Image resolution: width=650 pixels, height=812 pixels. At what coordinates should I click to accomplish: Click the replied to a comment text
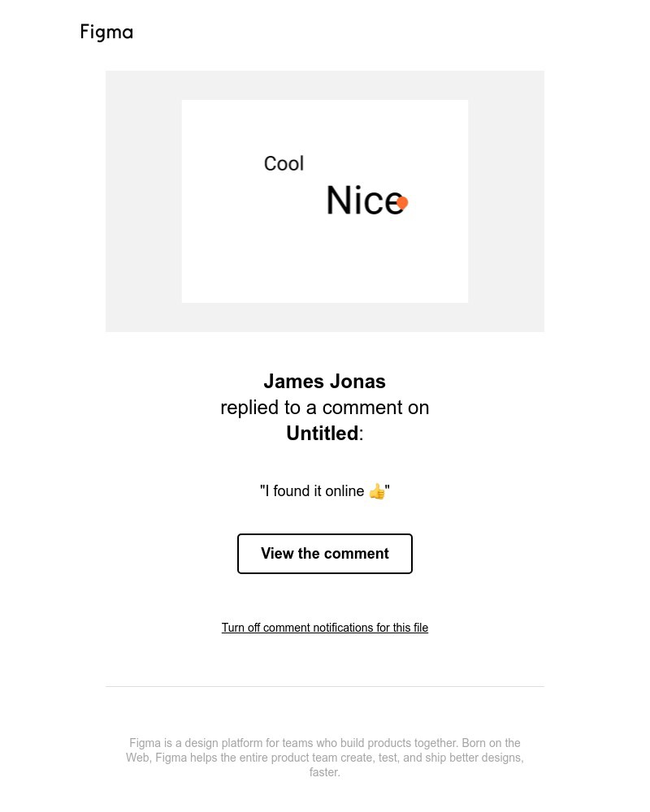click(x=324, y=407)
